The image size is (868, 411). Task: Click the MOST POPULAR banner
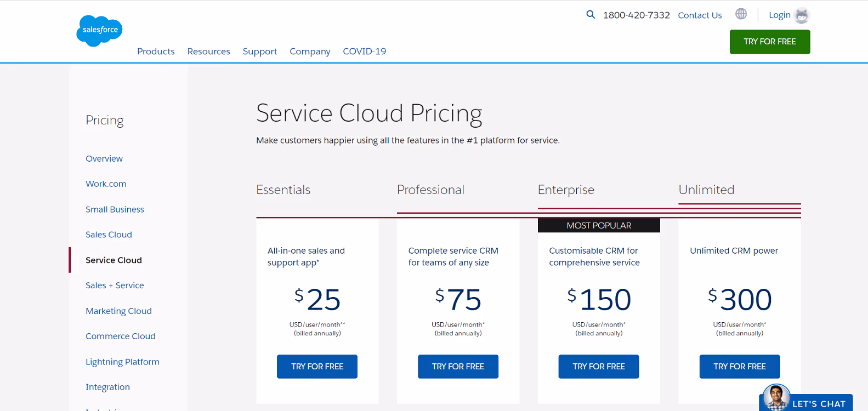click(599, 226)
